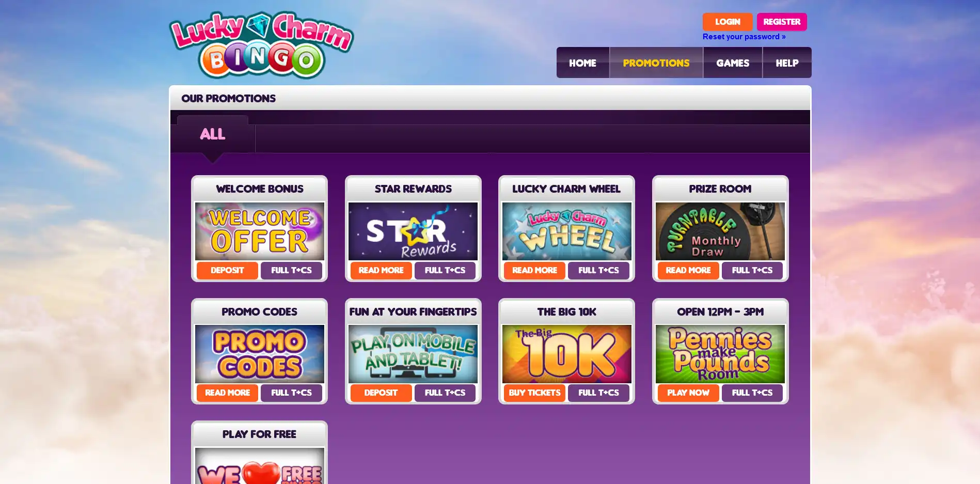Select the ALL promotions tab
The image size is (980, 484).
pyautogui.click(x=213, y=134)
